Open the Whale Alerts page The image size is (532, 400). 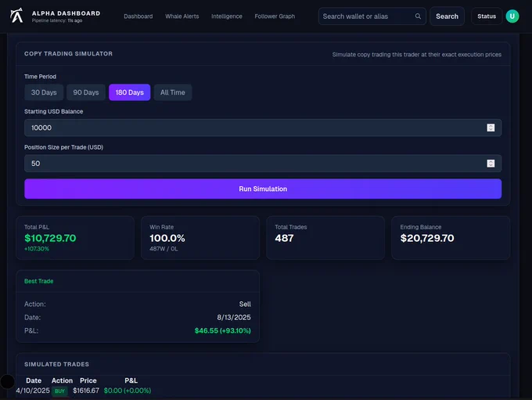click(x=182, y=16)
